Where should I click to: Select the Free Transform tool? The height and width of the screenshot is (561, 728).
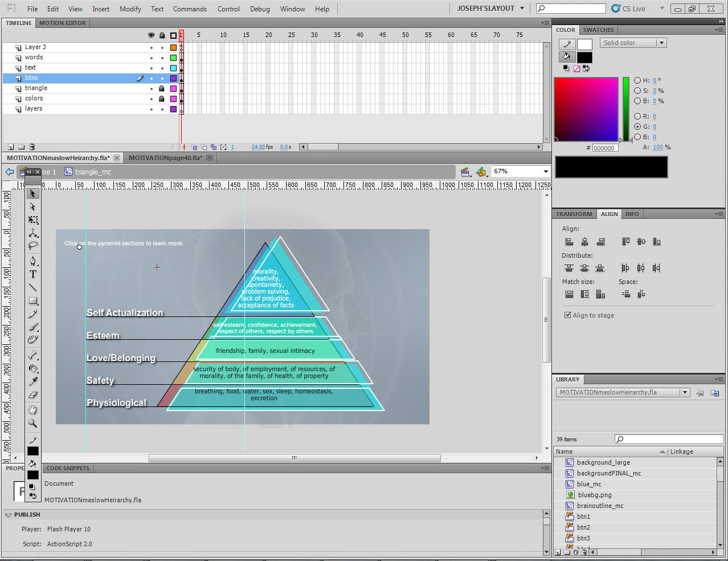coord(33,220)
